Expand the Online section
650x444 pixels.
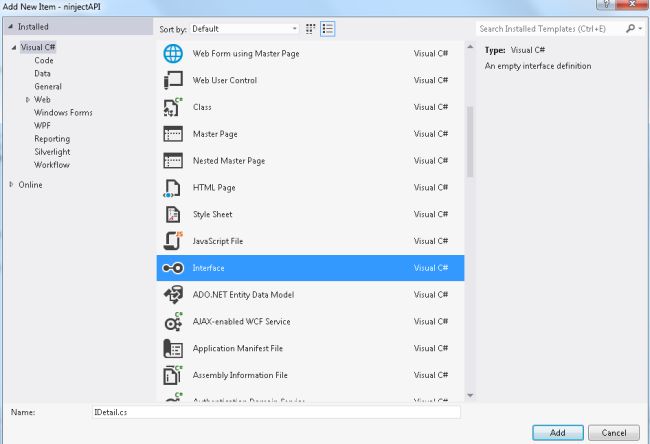(11, 184)
